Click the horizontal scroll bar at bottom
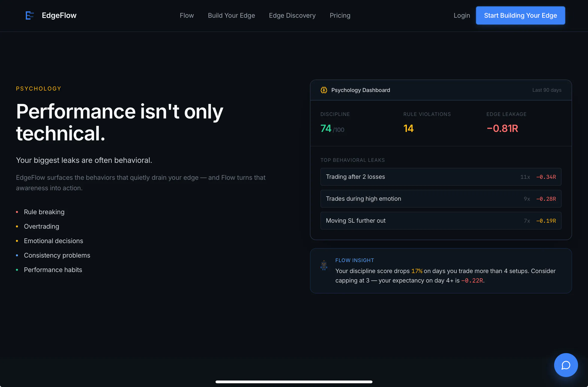 click(294, 382)
